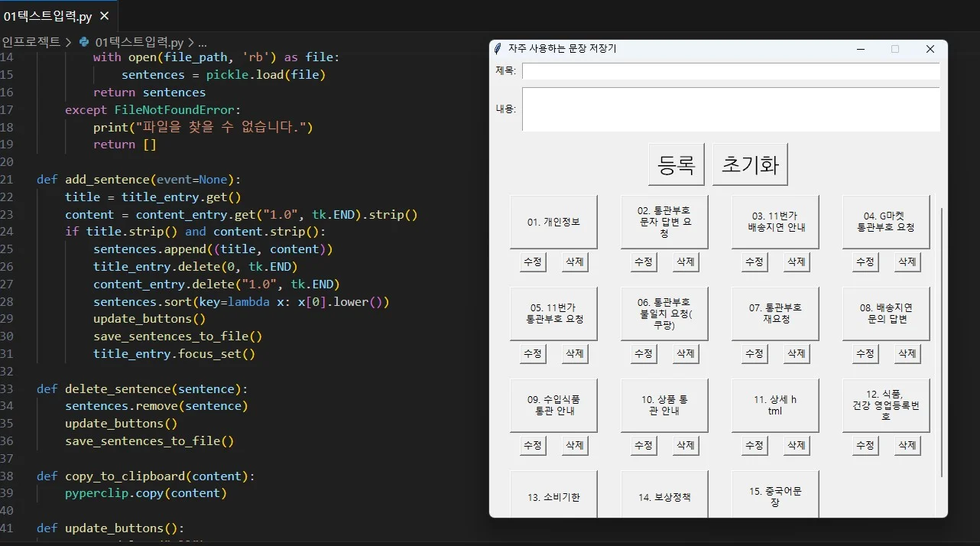Click inside the 내용 text area
Image resolution: width=980 pixels, height=546 pixels.
pyautogui.click(x=730, y=109)
